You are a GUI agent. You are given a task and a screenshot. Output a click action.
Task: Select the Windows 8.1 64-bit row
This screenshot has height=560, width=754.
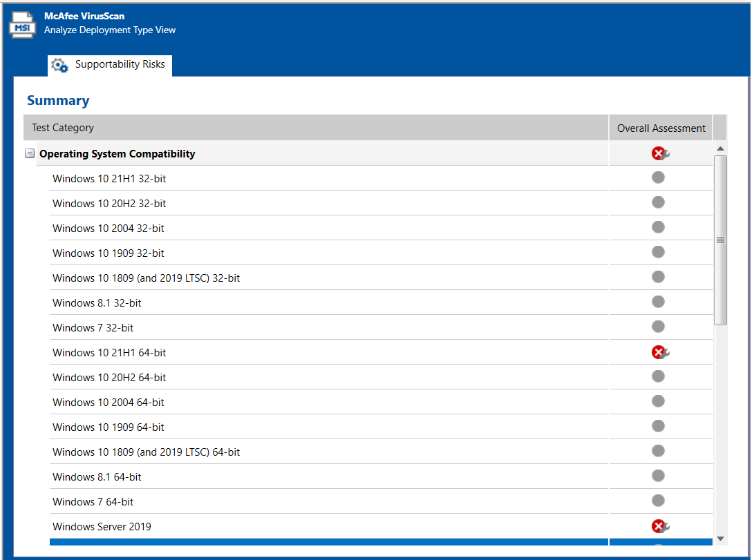[x=381, y=476]
